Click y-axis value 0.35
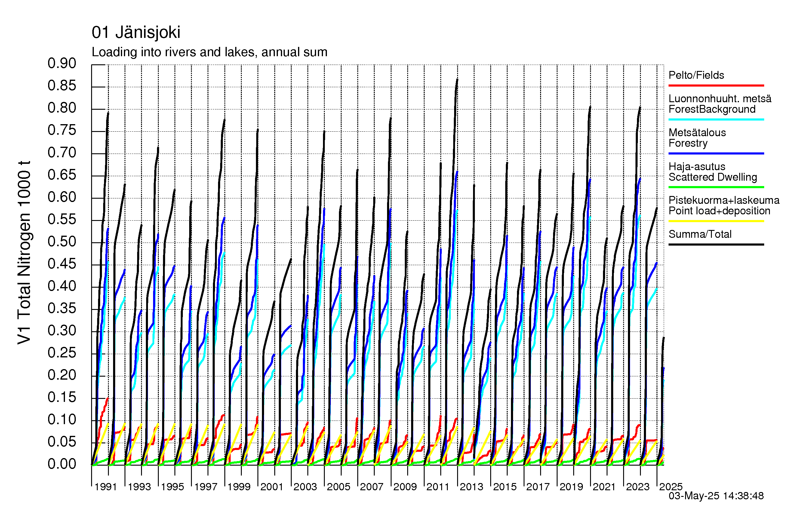The image size is (812, 511). point(62,308)
